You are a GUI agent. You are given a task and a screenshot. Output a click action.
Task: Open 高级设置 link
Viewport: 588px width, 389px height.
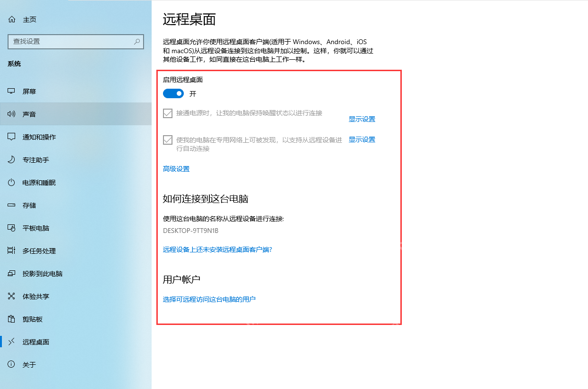coord(176,169)
